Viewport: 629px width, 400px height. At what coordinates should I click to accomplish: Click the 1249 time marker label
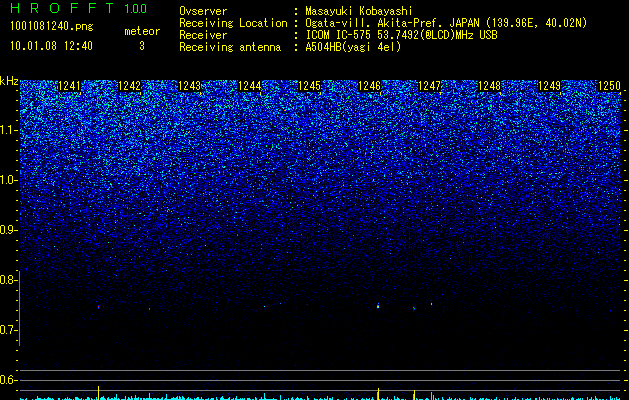click(x=549, y=86)
